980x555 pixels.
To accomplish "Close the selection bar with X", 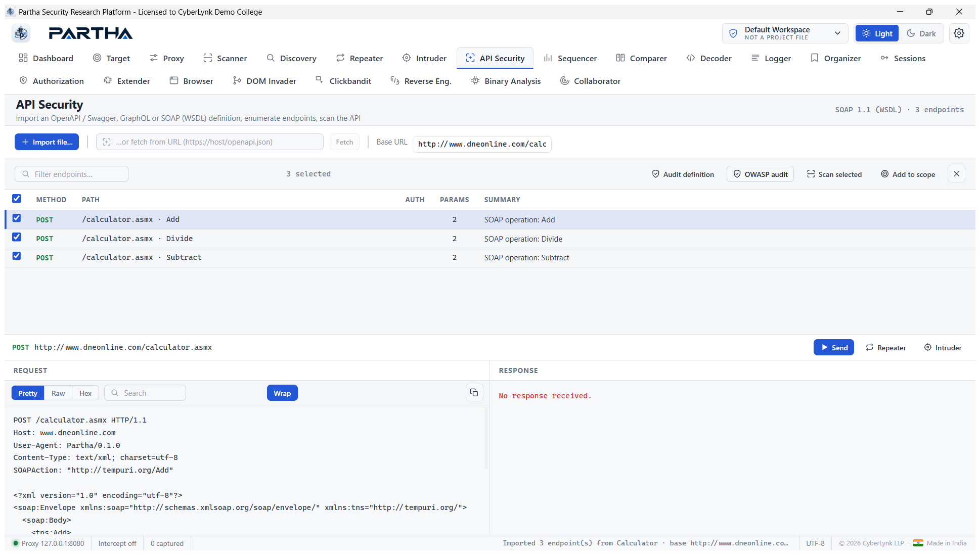I will tap(956, 174).
